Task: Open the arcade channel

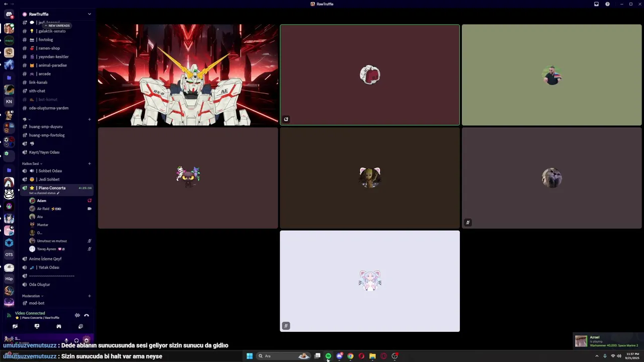Action: (56, 74)
